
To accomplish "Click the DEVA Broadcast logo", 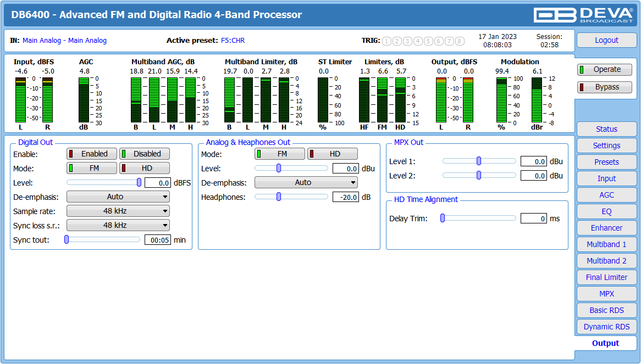I will (x=583, y=15).
